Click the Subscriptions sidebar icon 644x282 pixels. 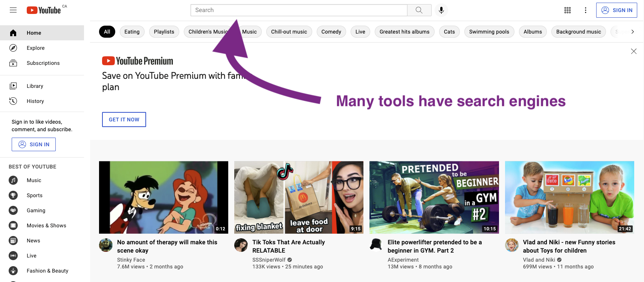tap(13, 63)
